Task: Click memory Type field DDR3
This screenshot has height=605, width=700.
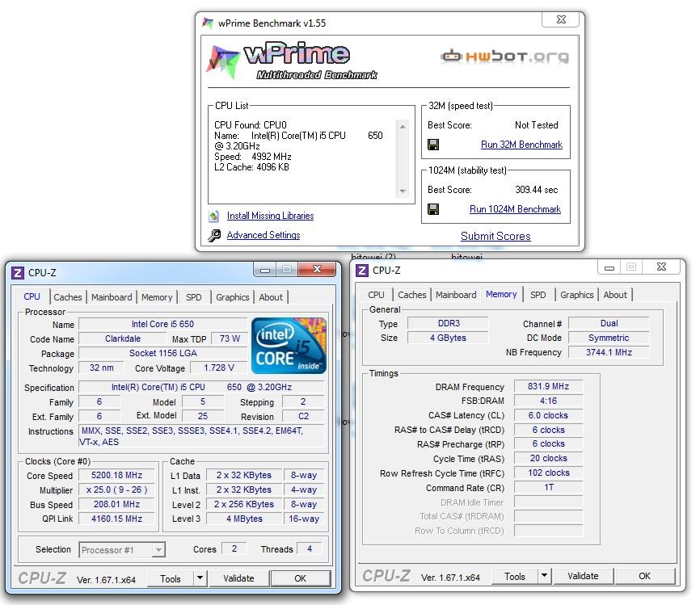Action: pyautogui.click(x=449, y=323)
